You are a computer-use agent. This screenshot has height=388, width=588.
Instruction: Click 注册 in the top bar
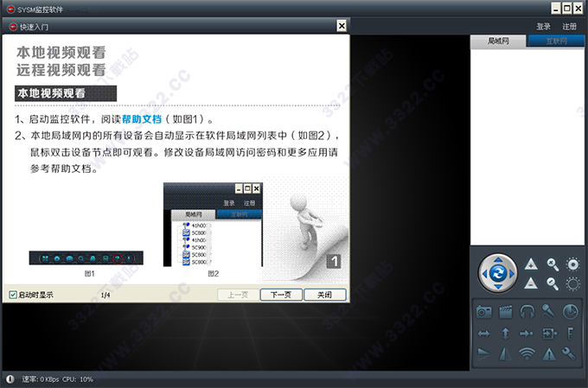point(569,27)
